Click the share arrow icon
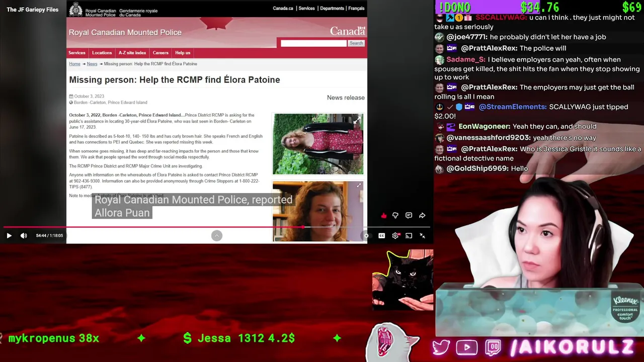 (x=422, y=216)
